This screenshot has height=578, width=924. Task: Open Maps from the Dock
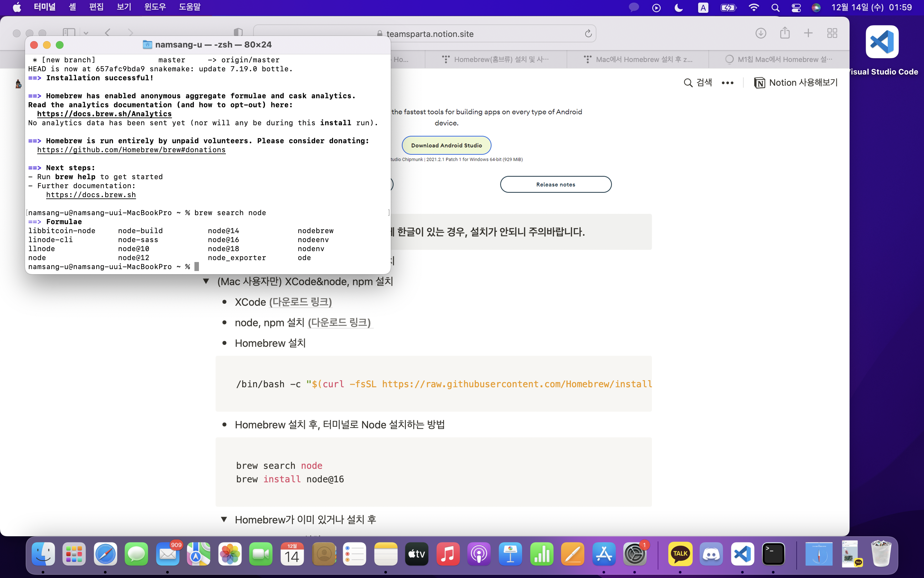199,554
